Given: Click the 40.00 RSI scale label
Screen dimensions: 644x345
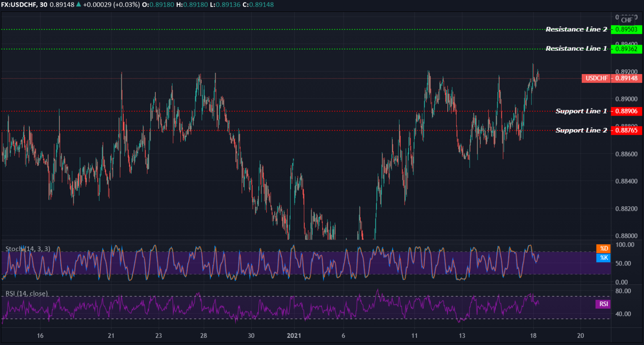Looking at the screenshot, I should pos(623,314).
